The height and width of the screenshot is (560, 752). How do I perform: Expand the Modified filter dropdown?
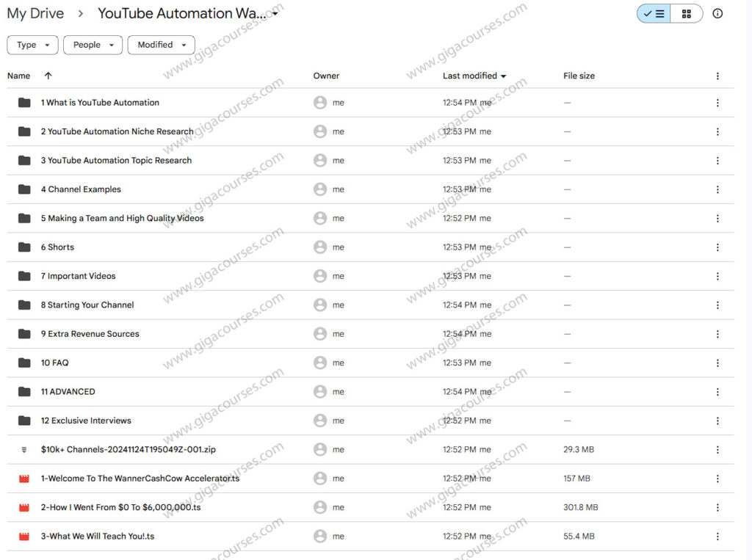point(161,45)
